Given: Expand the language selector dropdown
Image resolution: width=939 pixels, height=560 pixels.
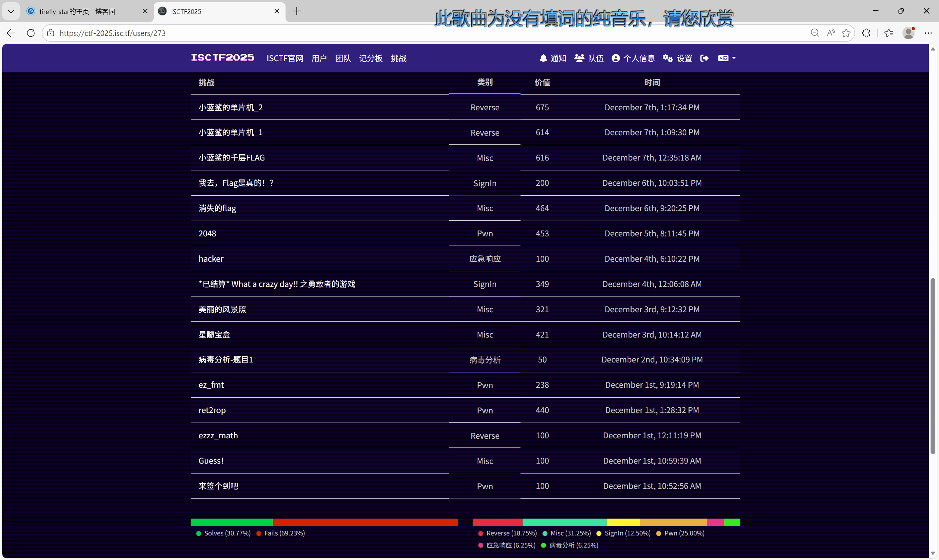Looking at the screenshot, I should pyautogui.click(x=727, y=58).
